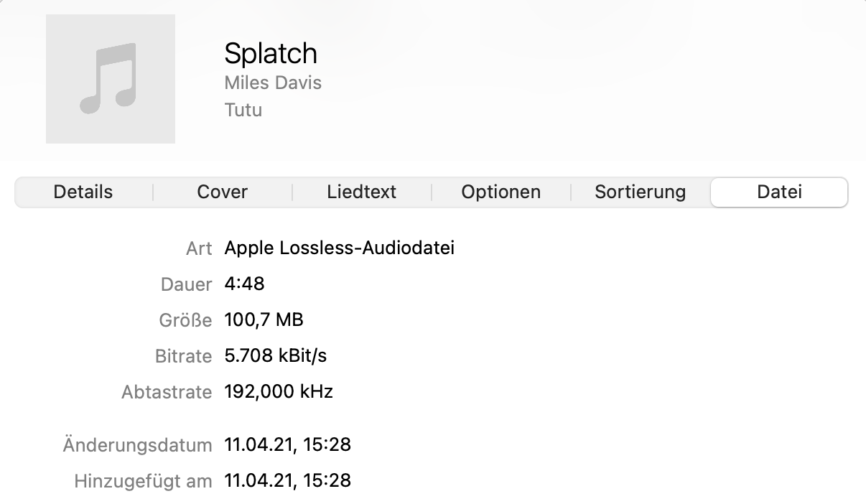Open the Sortierung tab
Screen dimensions: 866x504
(x=641, y=192)
